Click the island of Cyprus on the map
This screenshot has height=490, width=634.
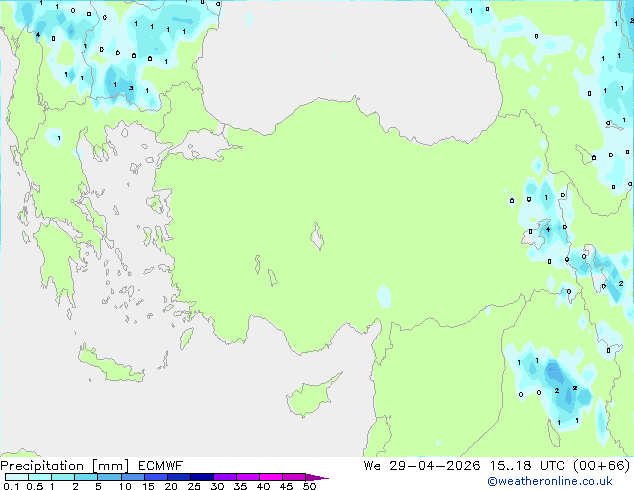point(311,396)
